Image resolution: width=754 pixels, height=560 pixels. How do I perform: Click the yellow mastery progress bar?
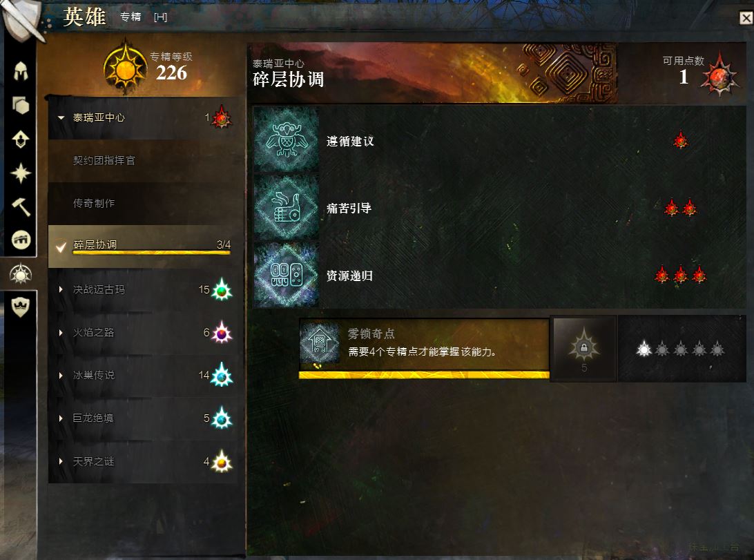tap(424, 375)
